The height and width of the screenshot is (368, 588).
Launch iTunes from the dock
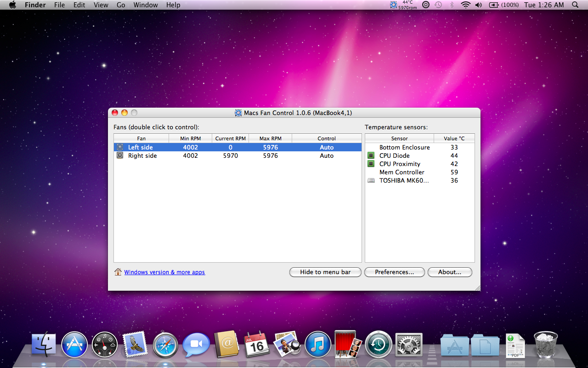click(x=318, y=345)
